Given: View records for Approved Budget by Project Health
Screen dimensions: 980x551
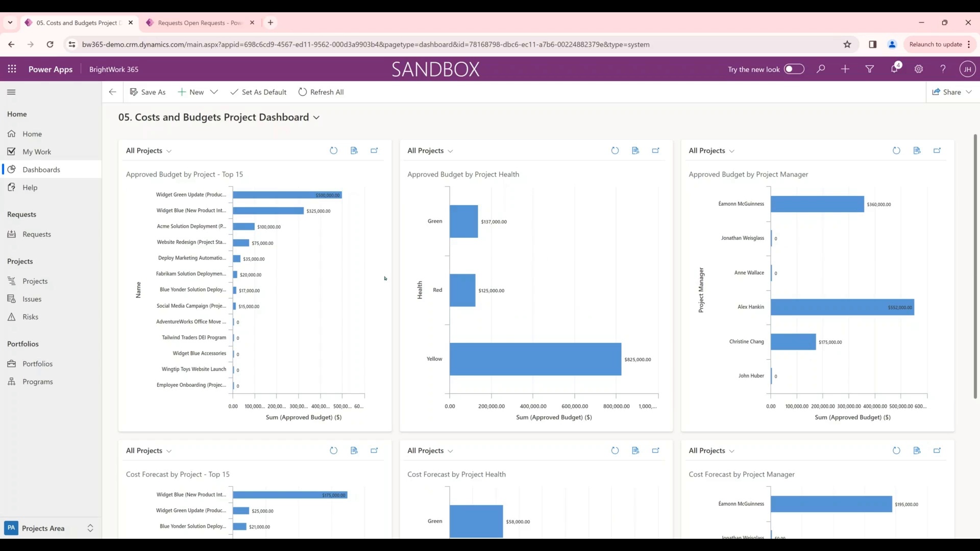Looking at the screenshot, I should [635, 151].
